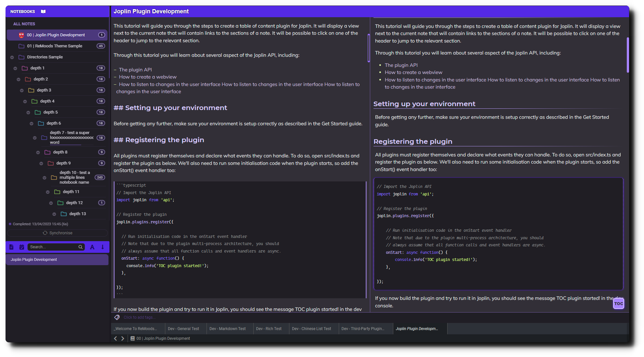
Task: Switch to Dev - Rich Test tab
Action: pos(269,329)
